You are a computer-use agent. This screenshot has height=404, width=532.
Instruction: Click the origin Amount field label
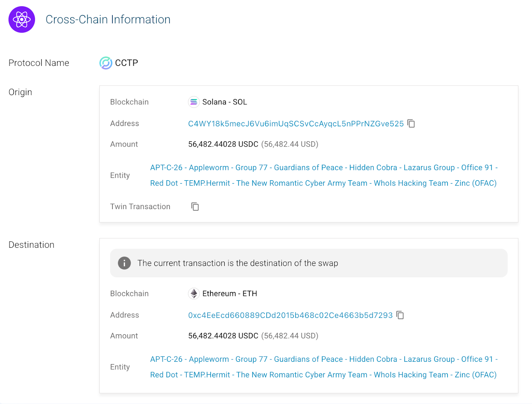(x=124, y=144)
